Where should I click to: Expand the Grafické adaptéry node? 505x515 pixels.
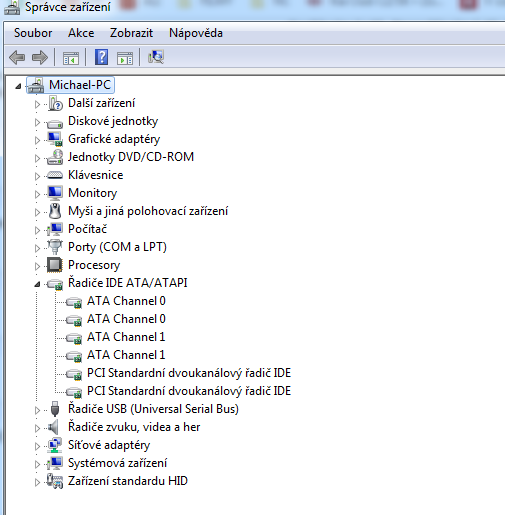point(37,140)
